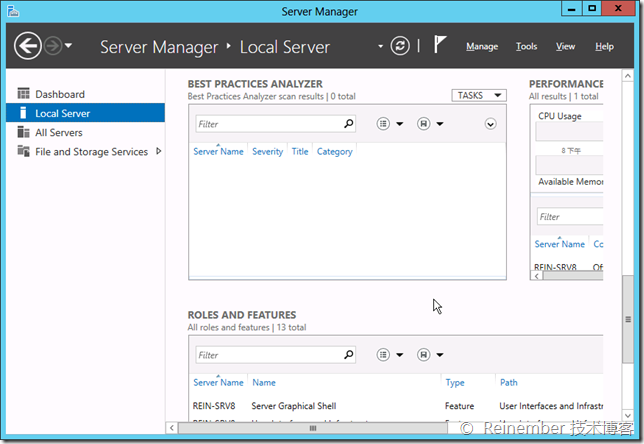Click the back navigation arrow
This screenshot has width=644, height=444.
tap(28, 46)
